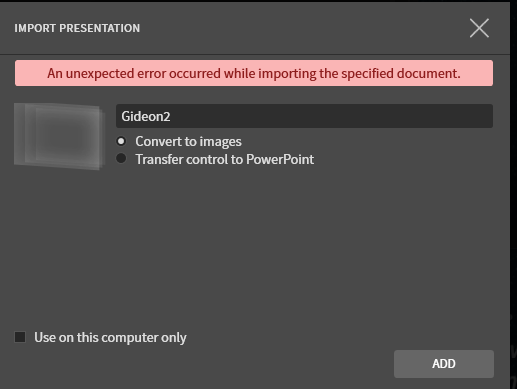Enable the Use on this computer only checkbox
This screenshot has height=389, width=517.
[20, 337]
